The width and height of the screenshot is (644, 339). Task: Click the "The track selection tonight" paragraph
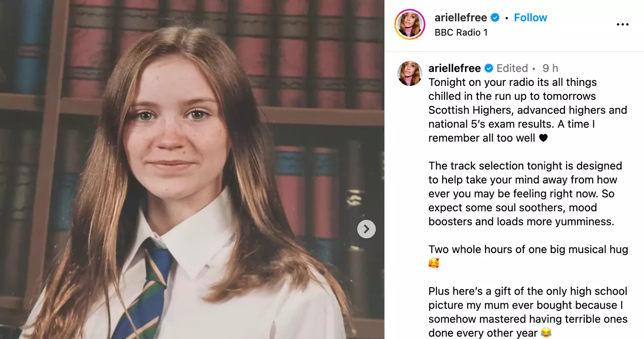tap(523, 194)
